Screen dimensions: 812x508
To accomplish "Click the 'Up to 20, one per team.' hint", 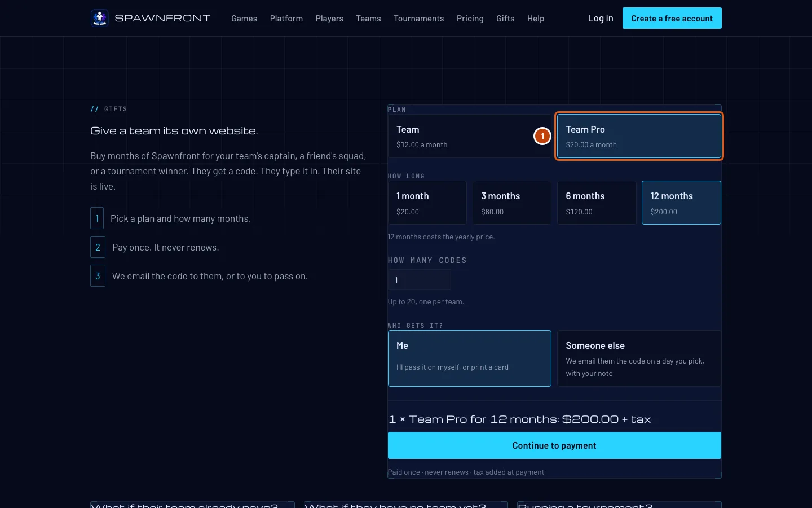I will pyautogui.click(x=426, y=302).
